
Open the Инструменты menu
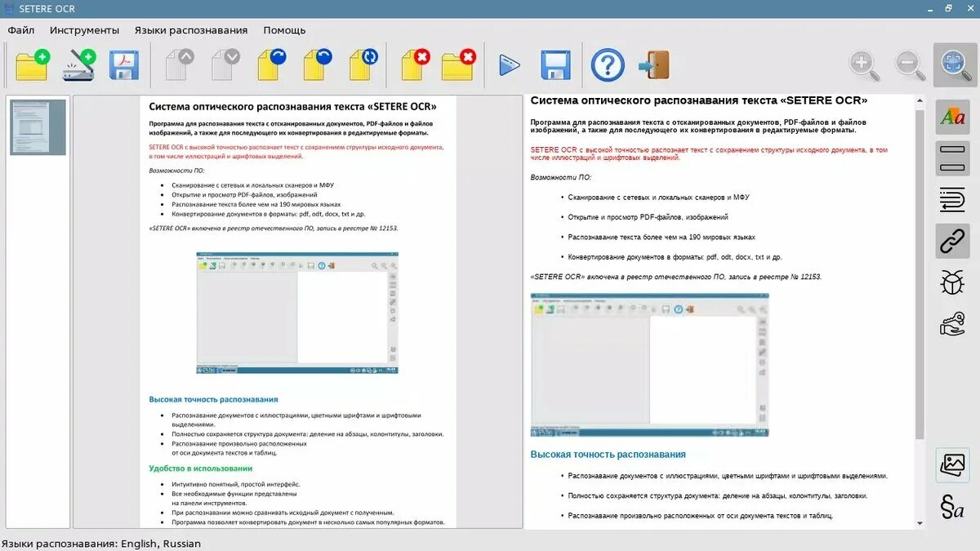tap(84, 30)
